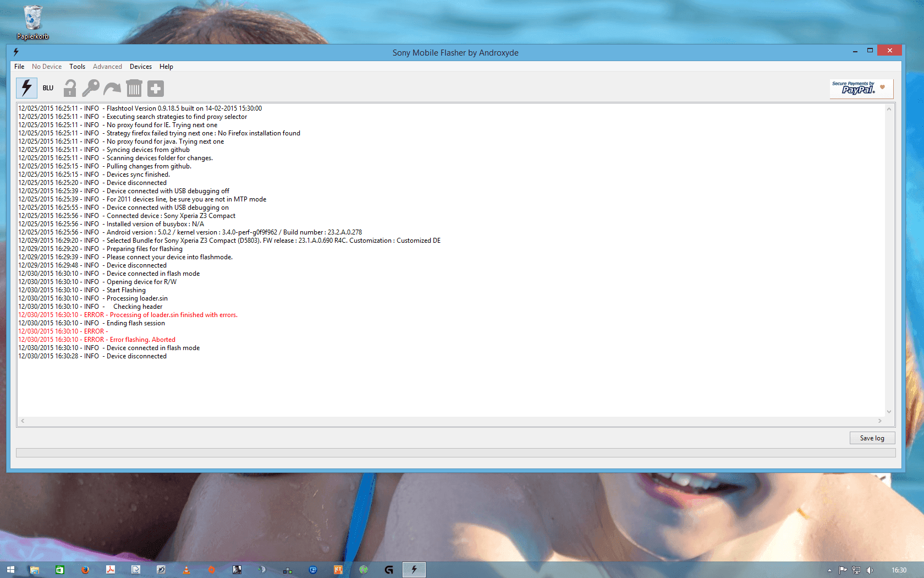Viewport: 924px width, 578px height.
Task: Click the 'Flashtool Version 0.9.18.5' log line
Action: click(x=140, y=108)
